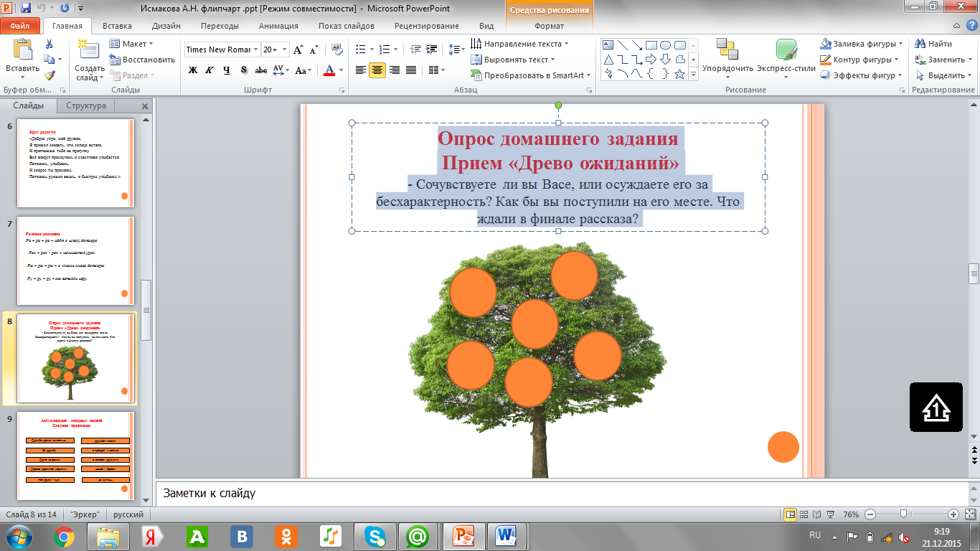Pick the Triangle shape in shapes gallery
This screenshot has width=980, height=551.
(609, 60)
